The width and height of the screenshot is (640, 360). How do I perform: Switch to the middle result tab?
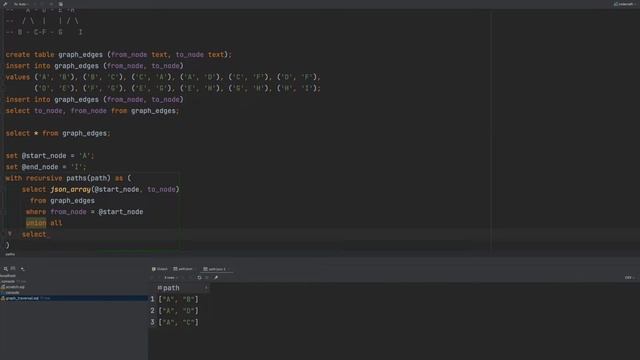pyautogui.click(x=183, y=269)
